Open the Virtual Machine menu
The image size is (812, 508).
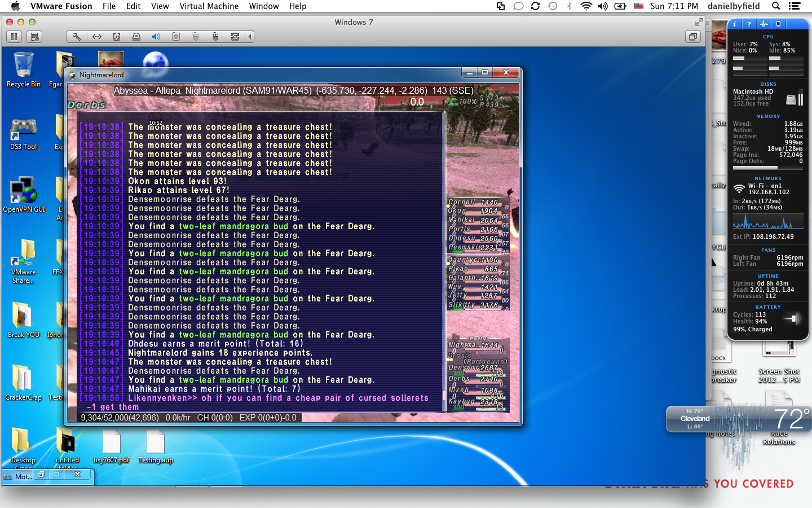[x=209, y=6]
